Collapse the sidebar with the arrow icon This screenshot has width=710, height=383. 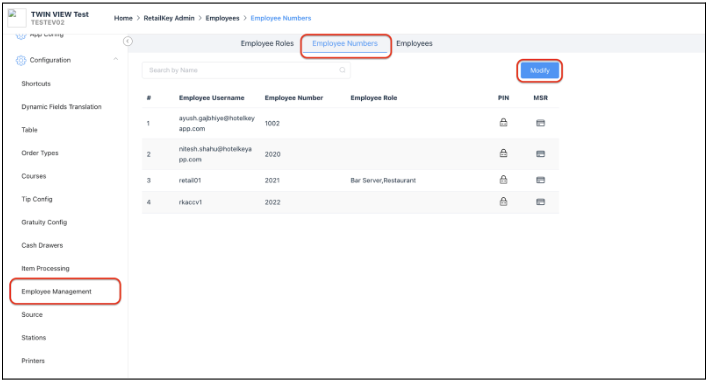pos(128,41)
